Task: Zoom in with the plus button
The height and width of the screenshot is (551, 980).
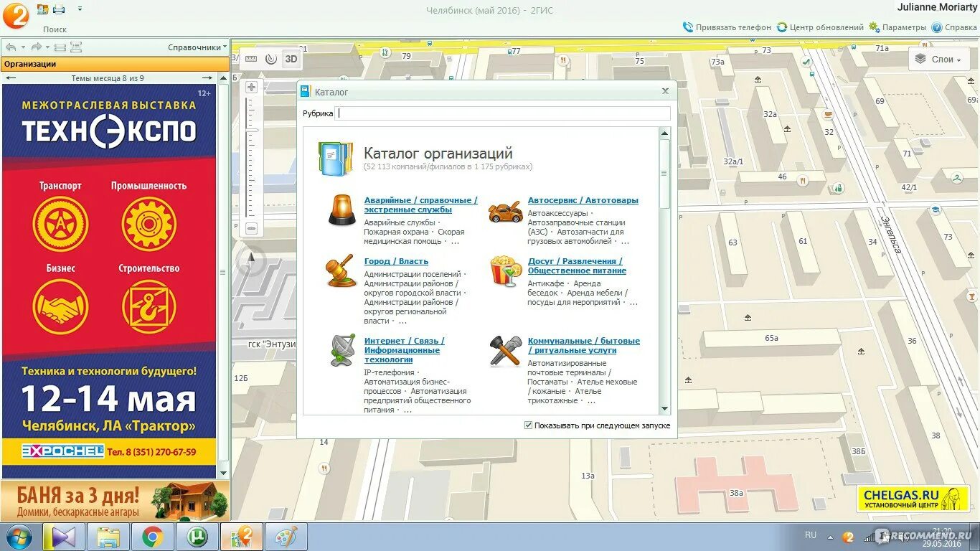Action: click(251, 88)
